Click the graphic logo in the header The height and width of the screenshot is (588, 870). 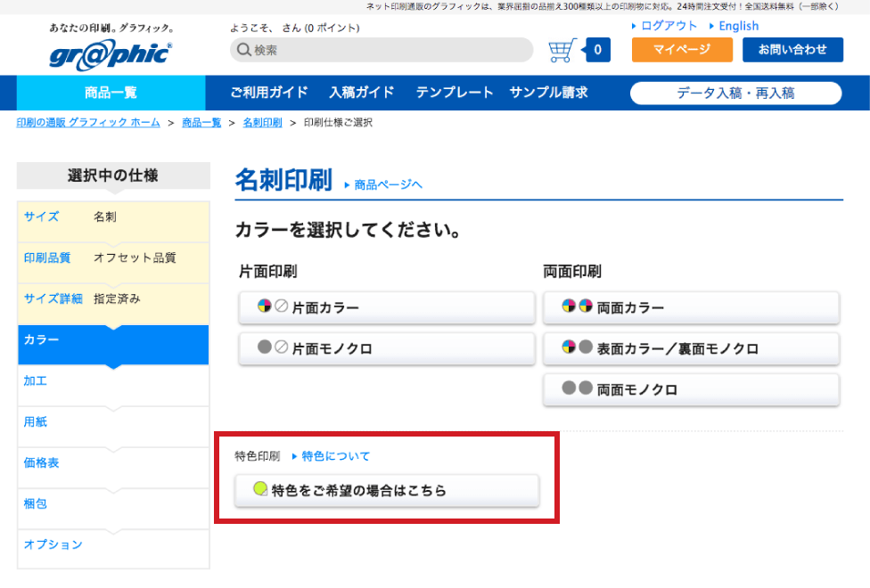[x=111, y=53]
